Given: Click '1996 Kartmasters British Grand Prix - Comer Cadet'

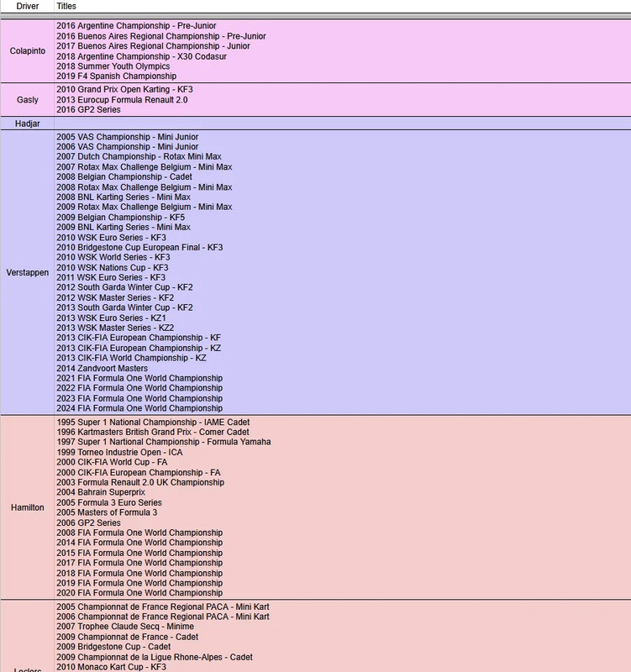Looking at the screenshot, I should pos(153,432).
